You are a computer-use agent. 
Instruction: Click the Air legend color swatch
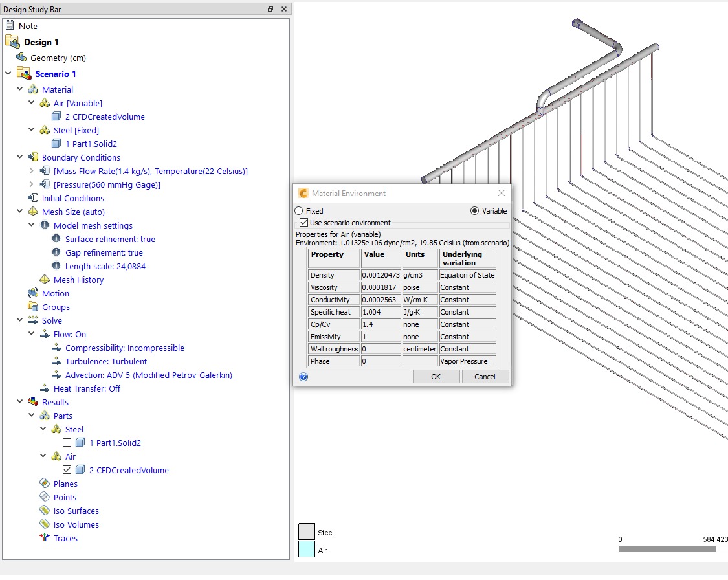306,550
